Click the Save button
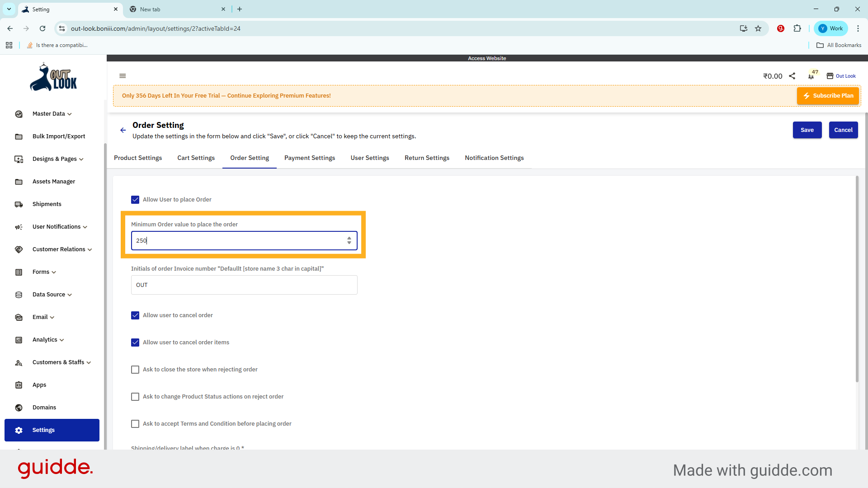The width and height of the screenshot is (868, 488). 807,130
